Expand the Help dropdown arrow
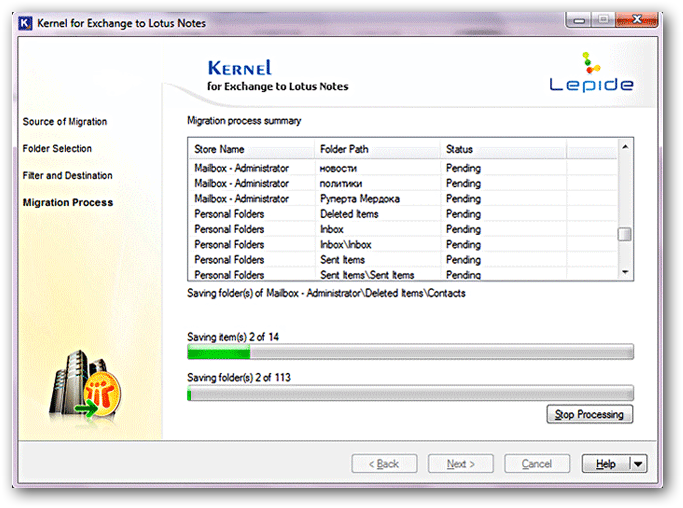The width and height of the screenshot is (683, 508). pyautogui.click(x=639, y=464)
